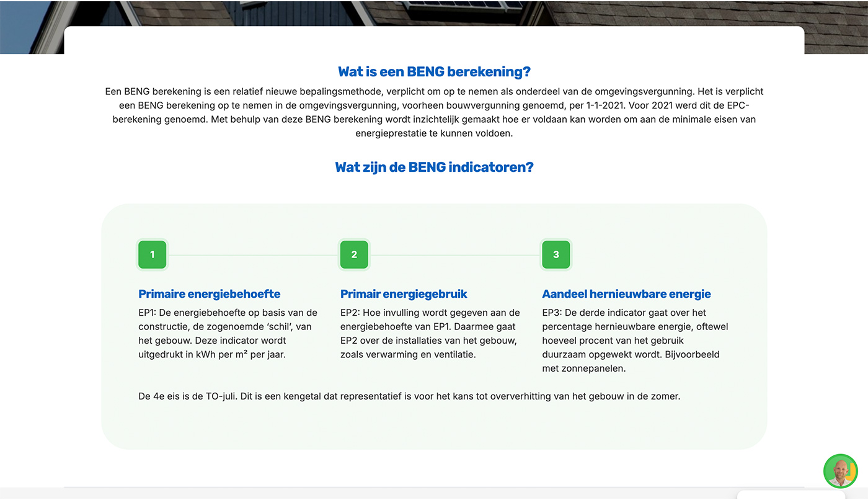Click the connector line between steps 2 and 3
Viewport: 868px width, 500px height.
point(455,255)
